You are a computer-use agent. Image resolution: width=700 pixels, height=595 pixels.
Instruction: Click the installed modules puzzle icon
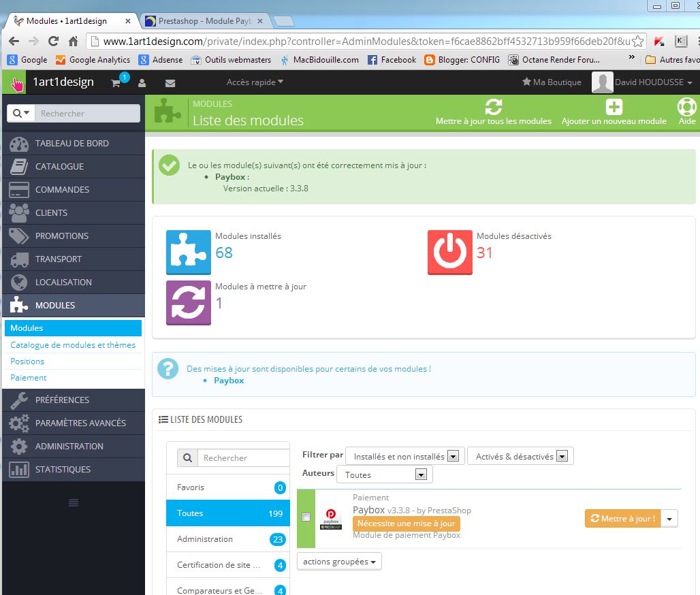tap(189, 252)
